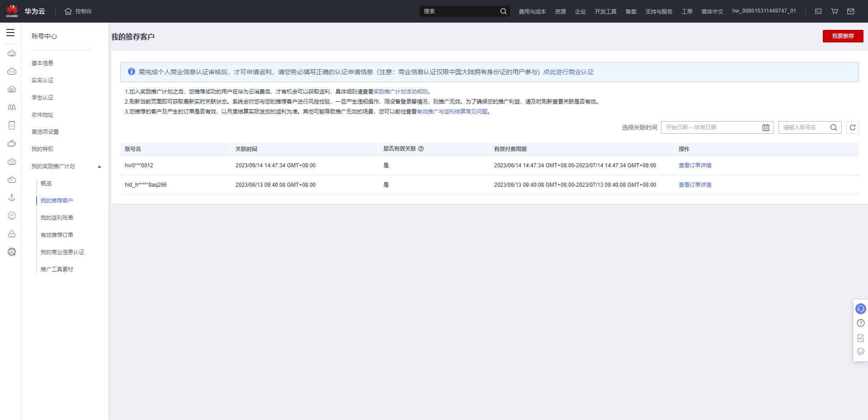Click the three-circles sidebar service icon

coord(12,234)
